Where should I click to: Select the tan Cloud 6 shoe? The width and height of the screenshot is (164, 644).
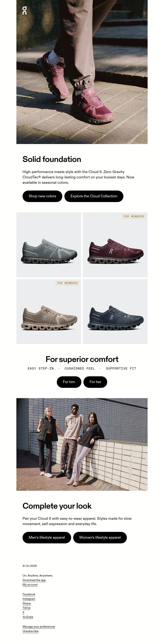pos(49,311)
